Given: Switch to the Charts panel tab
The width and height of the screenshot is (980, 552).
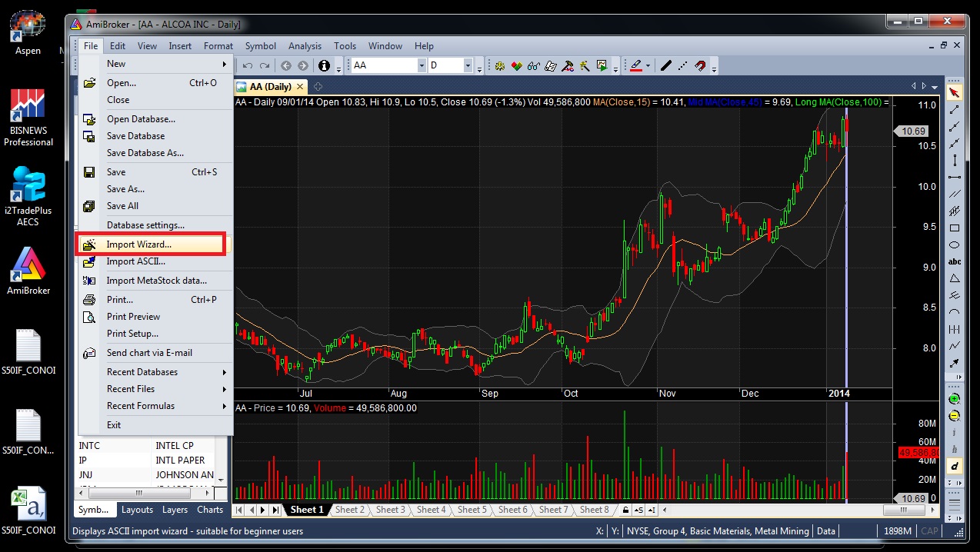Looking at the screenshot, I should pos(210,510).
